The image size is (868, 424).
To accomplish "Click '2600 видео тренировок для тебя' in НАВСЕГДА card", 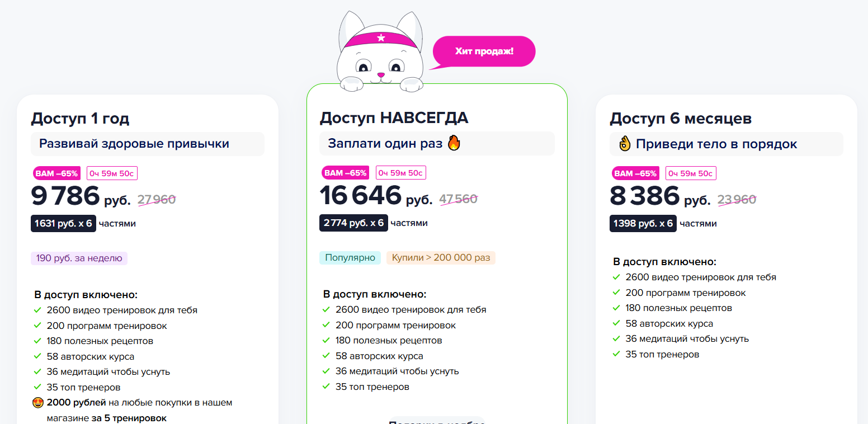I will point(411,309).
